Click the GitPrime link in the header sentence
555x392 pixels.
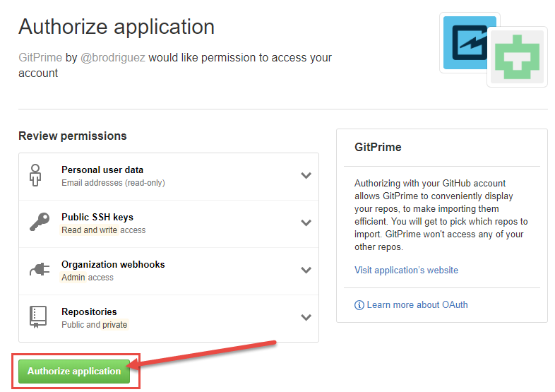(40, 57)
